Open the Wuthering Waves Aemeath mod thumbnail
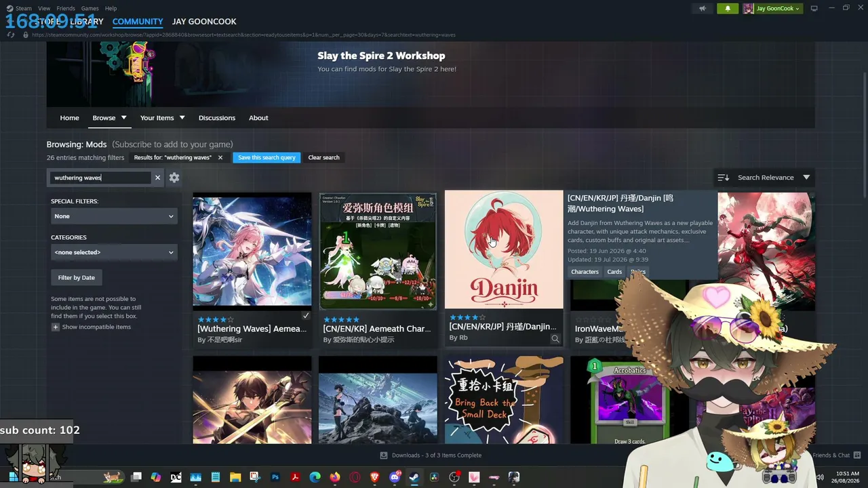The image size is (868, 488). click(252, 251)
